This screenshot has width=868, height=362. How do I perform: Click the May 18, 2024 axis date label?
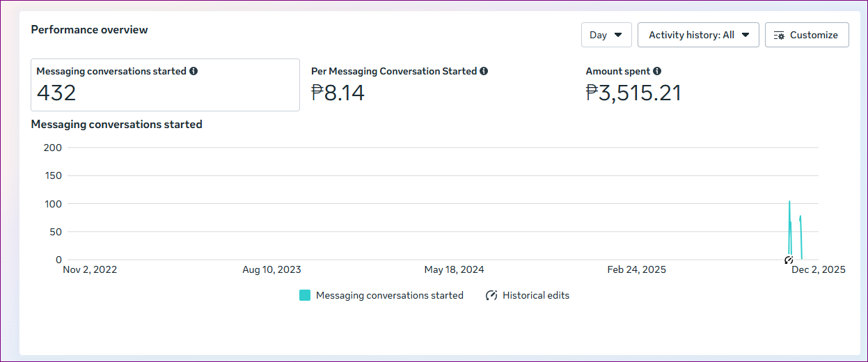point(454,269)
